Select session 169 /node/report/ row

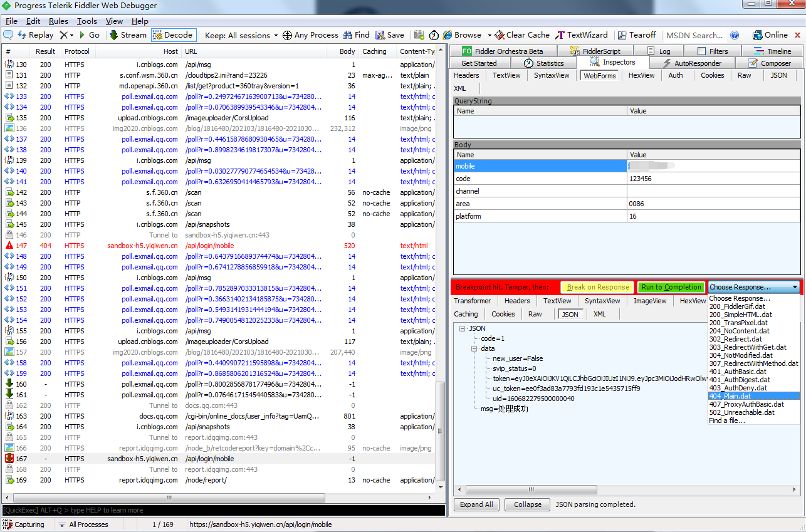pos(219,480)
